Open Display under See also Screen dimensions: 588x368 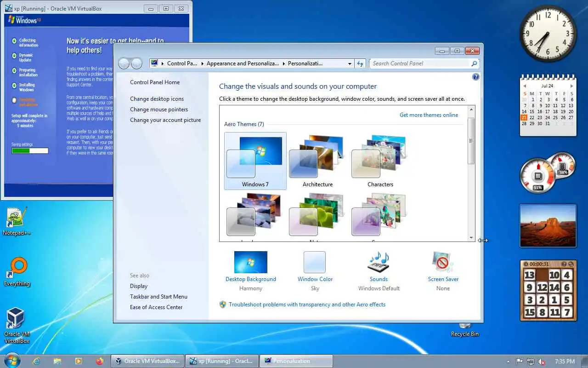(139, 286)
